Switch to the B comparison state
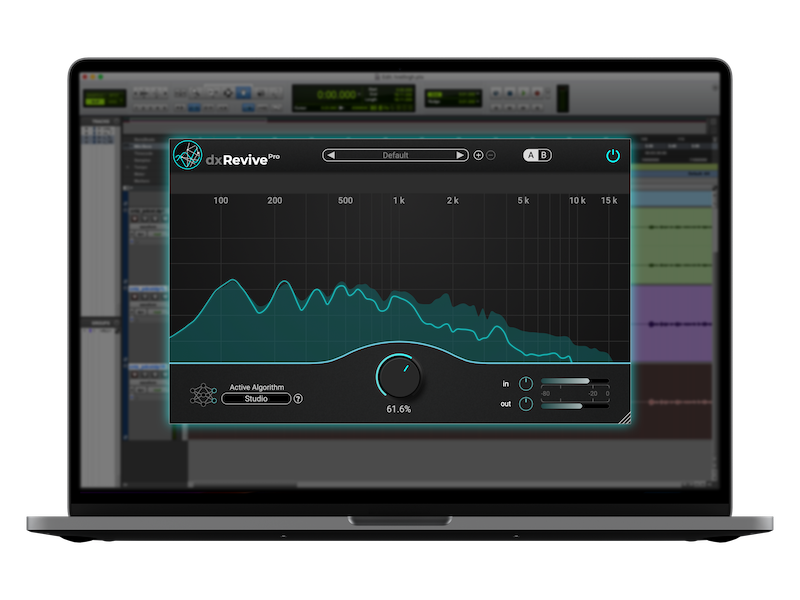Screen dimensions: 800x600 click(x=544, y=156)
